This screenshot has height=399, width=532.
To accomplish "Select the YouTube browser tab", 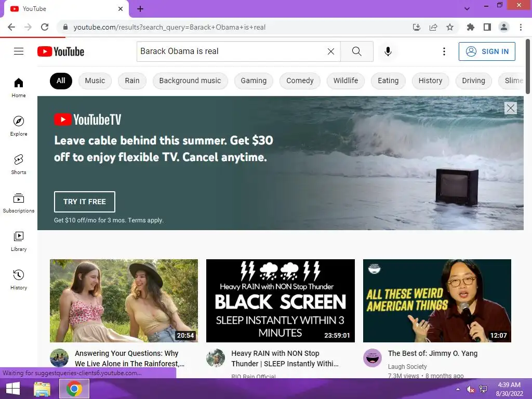I will (x=66, y=9).
